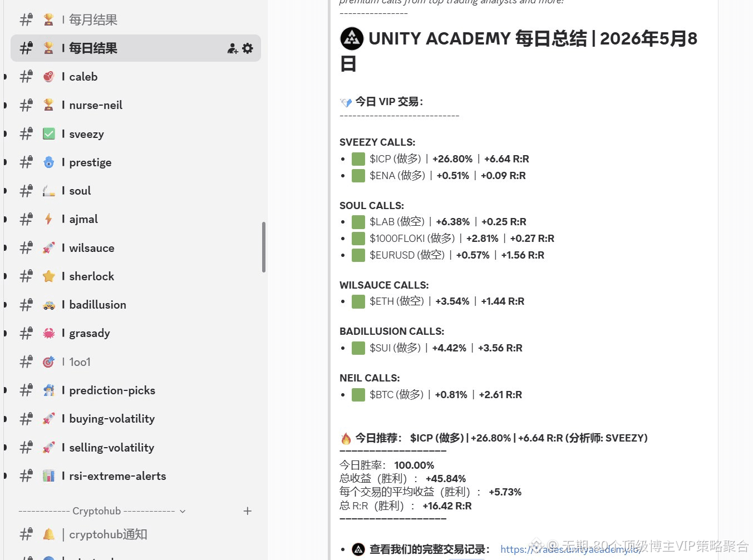This screenshot has width=753, height=560.
Task: Collapse the Cryptohub category chevron
Action: tap(183, 511)
